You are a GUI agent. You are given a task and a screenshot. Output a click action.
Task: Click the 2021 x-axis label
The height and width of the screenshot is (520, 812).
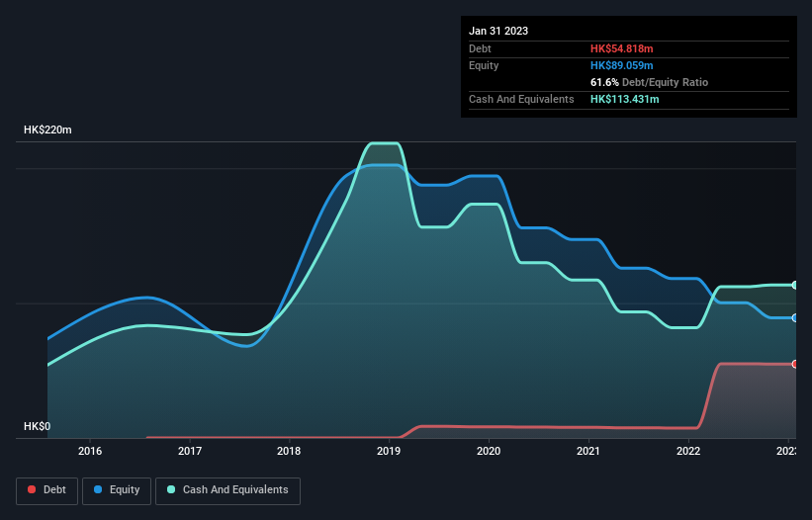tap(588, 451)
